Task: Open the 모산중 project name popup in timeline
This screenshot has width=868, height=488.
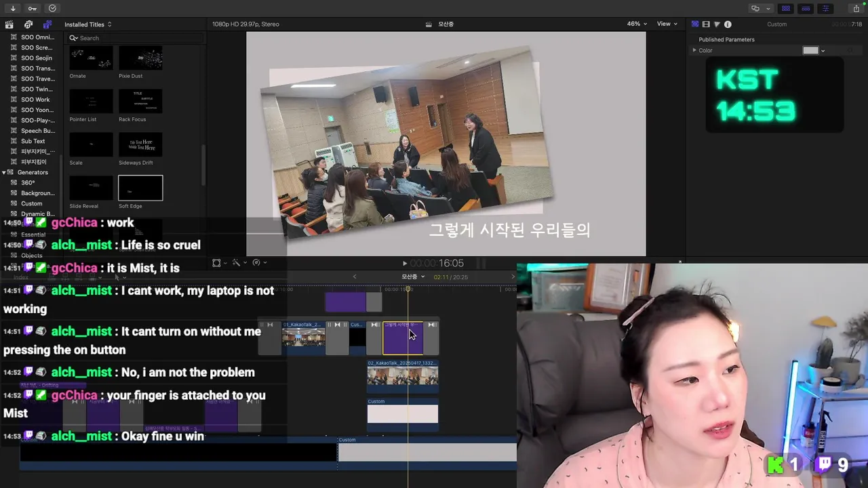Action: tap(413, 277)
